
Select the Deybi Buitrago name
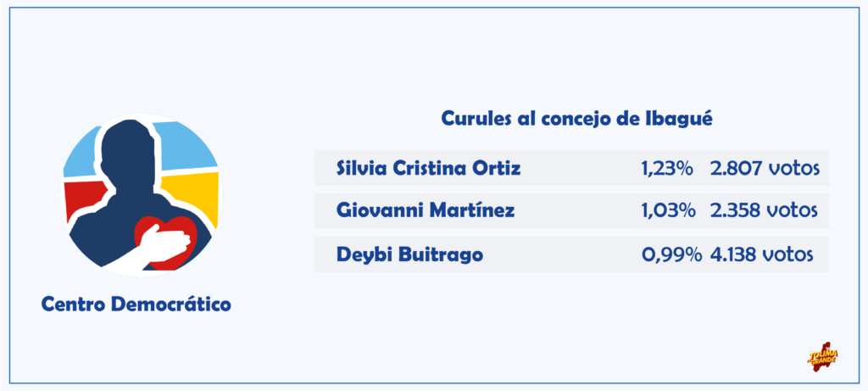click(x=409, y=254)
